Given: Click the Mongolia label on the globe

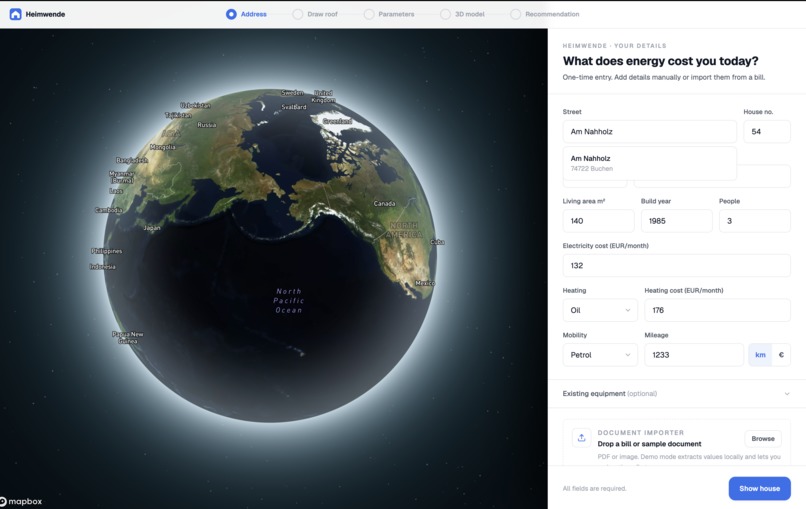Looking at the screenshot, I should [x=162, y=147].
